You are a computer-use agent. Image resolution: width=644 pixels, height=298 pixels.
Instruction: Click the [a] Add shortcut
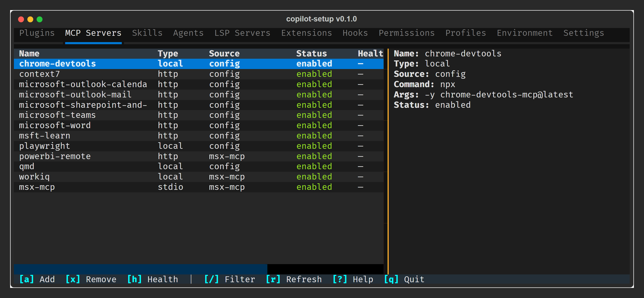tap(37, 279)
